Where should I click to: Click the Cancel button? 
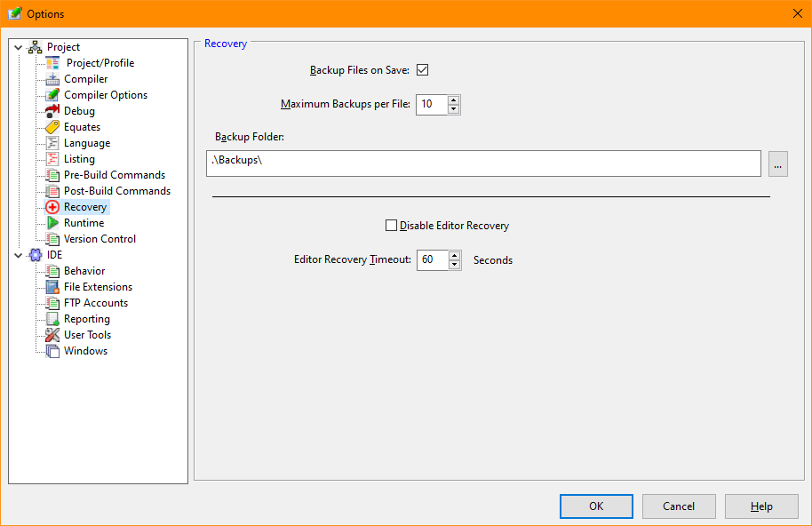tap(679, 506)
